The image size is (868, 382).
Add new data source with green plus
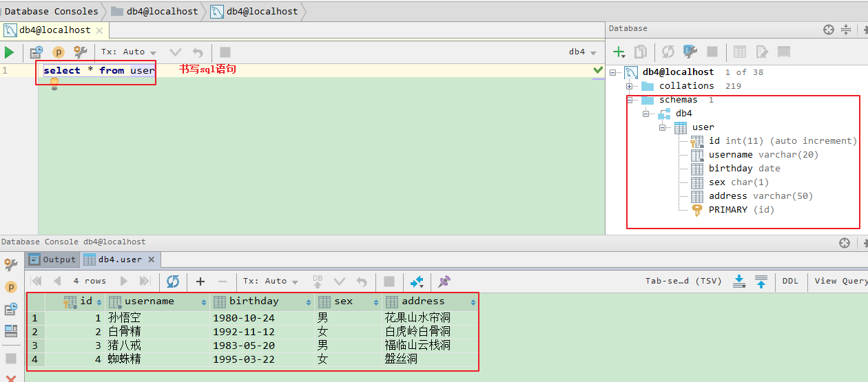click(619, 52)
